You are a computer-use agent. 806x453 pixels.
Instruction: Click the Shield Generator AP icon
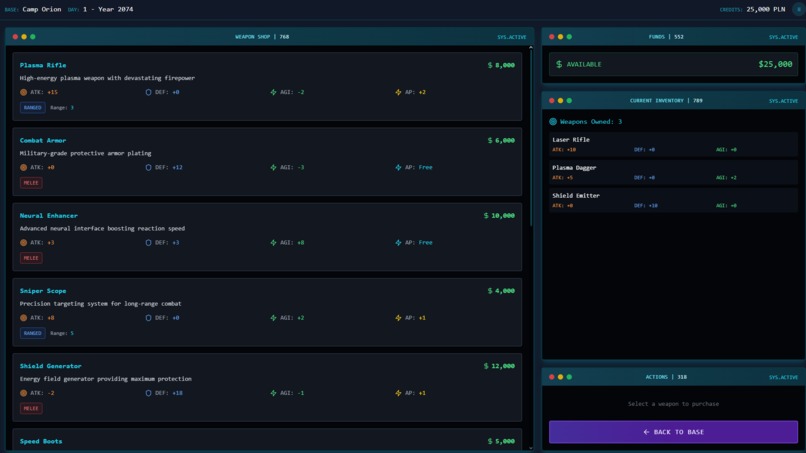coord(398,393)
